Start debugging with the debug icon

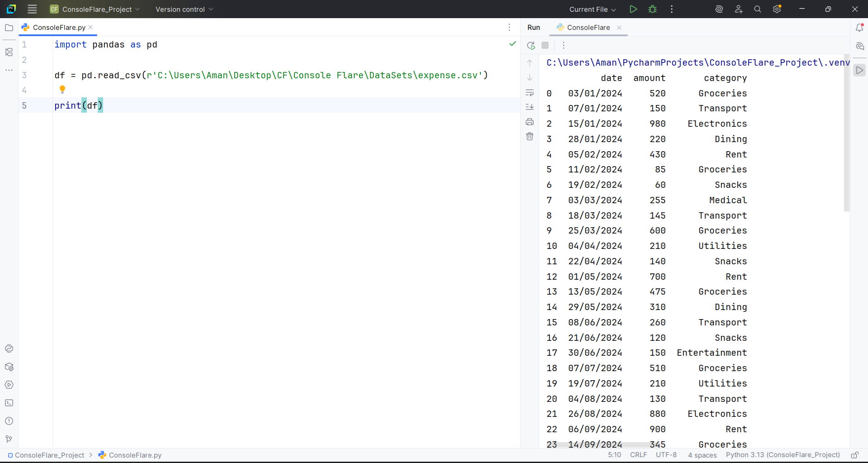tap(653, 9)
